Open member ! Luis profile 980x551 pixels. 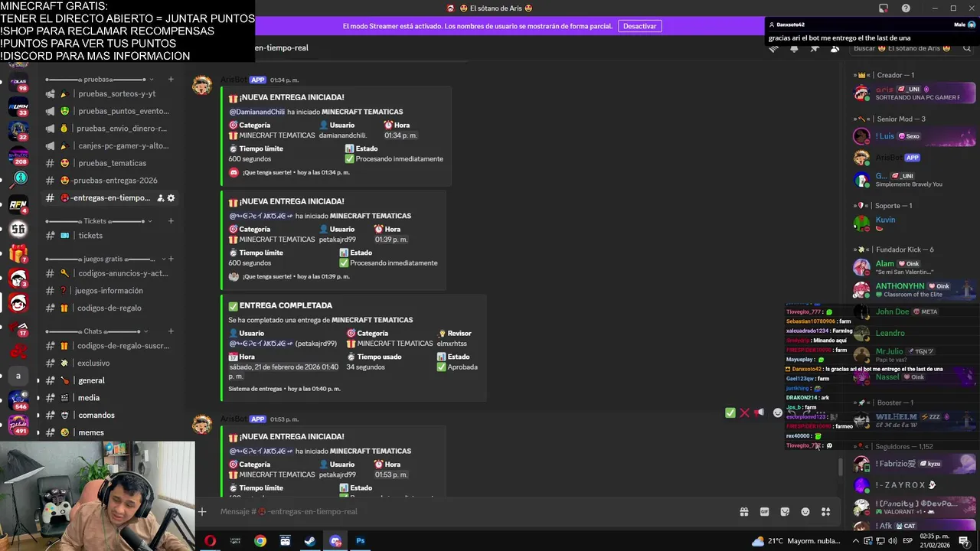coord(913,136)
